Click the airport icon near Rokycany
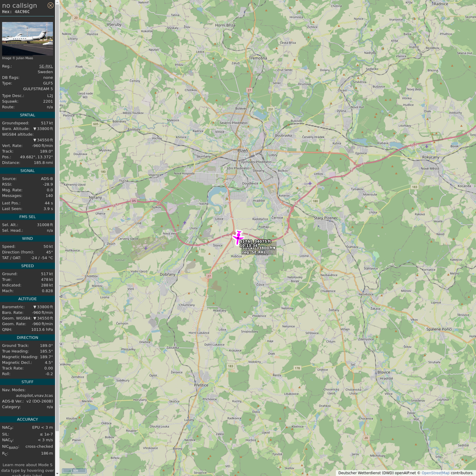476x476 pixels. (426, 146)
